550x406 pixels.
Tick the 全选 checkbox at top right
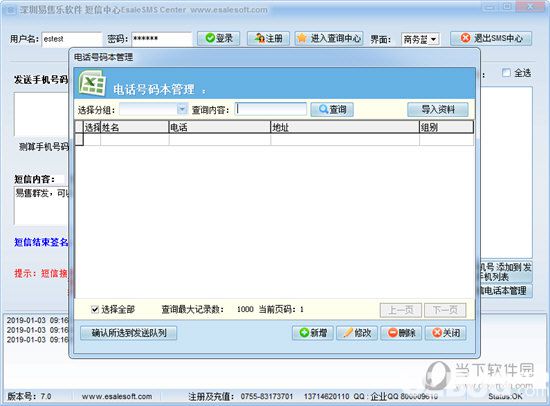[506, 73]
